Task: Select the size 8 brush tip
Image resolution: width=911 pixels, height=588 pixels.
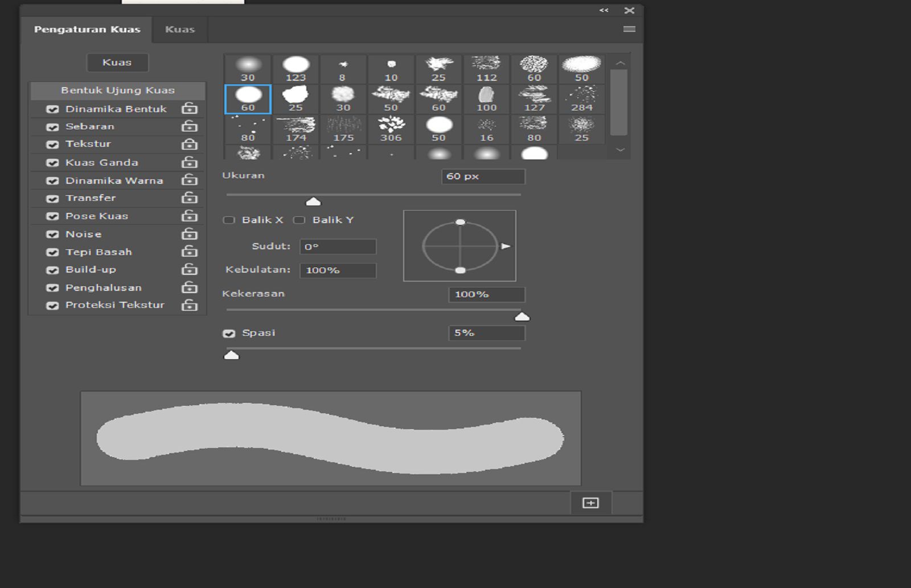Action: (343, 69)
